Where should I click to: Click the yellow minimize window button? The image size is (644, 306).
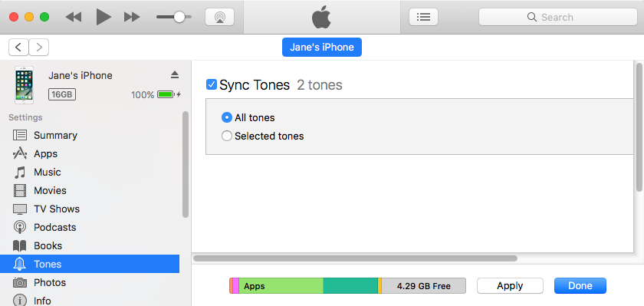pyautogui.click(x=29, y=17)
